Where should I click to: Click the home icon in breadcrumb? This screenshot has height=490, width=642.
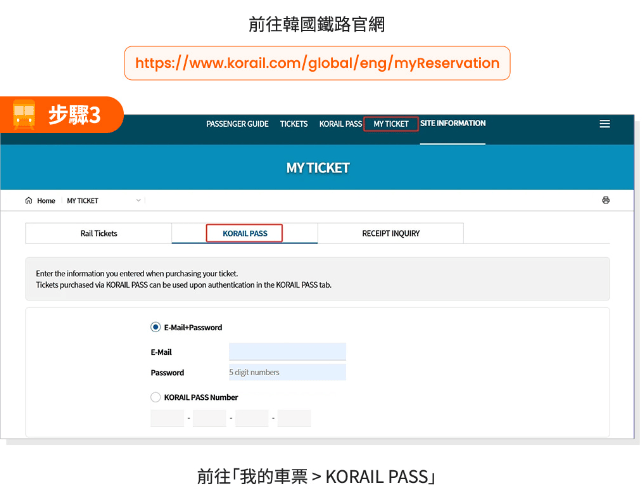(29, 201)
